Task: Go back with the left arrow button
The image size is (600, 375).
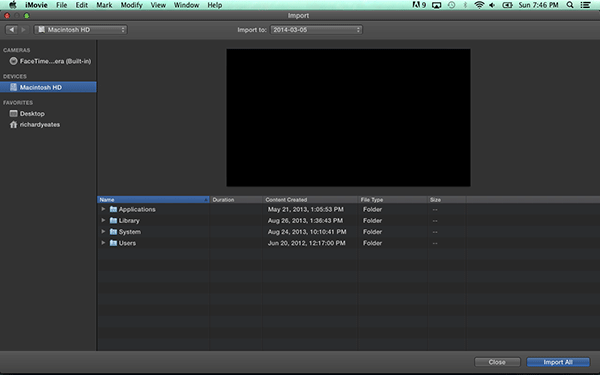Action: [11, 29]
